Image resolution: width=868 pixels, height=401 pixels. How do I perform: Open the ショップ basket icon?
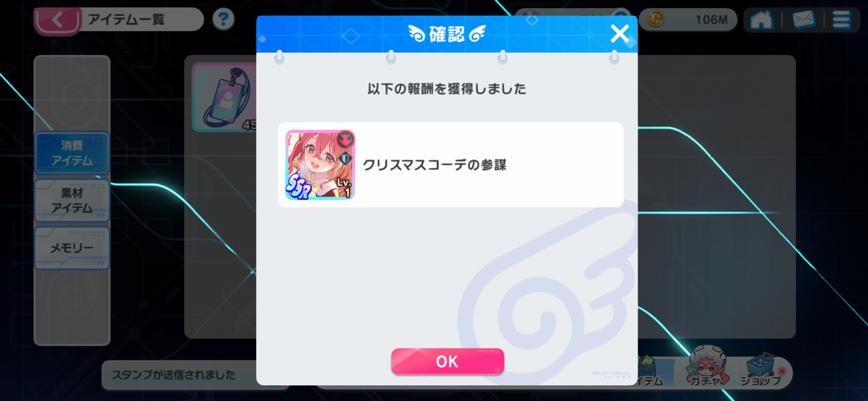coord(762,369)
